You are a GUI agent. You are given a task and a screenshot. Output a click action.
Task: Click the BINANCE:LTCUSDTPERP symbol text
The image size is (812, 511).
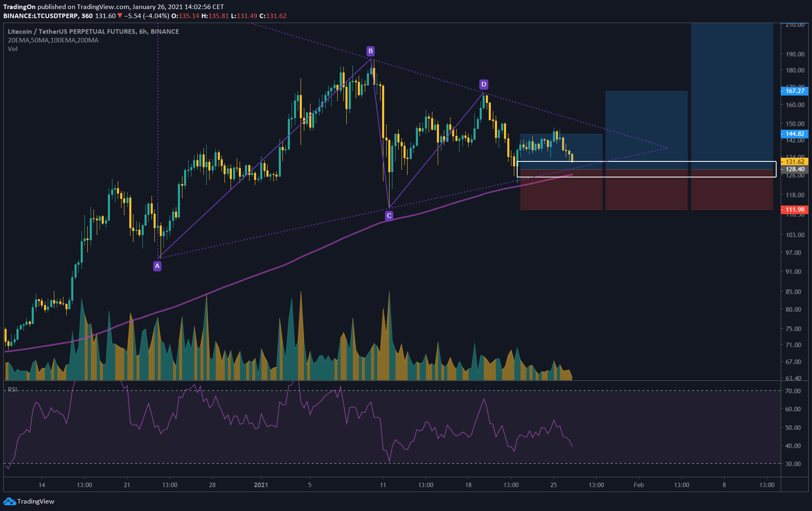point(41,16)
